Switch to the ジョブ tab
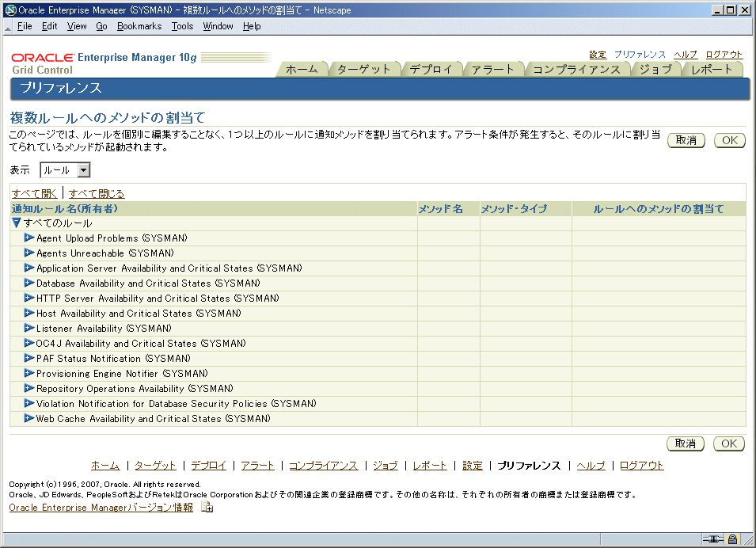756x548 pixels. tap(655, 70)
